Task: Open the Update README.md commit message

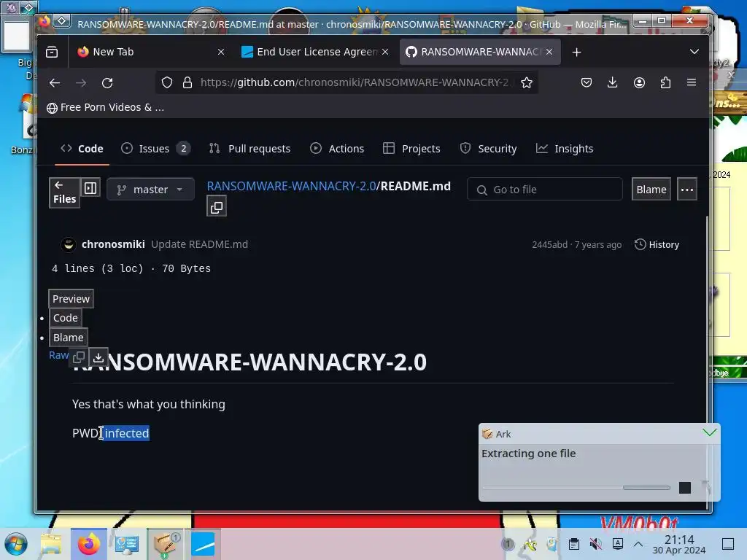Action: click(x=199, y=244)
